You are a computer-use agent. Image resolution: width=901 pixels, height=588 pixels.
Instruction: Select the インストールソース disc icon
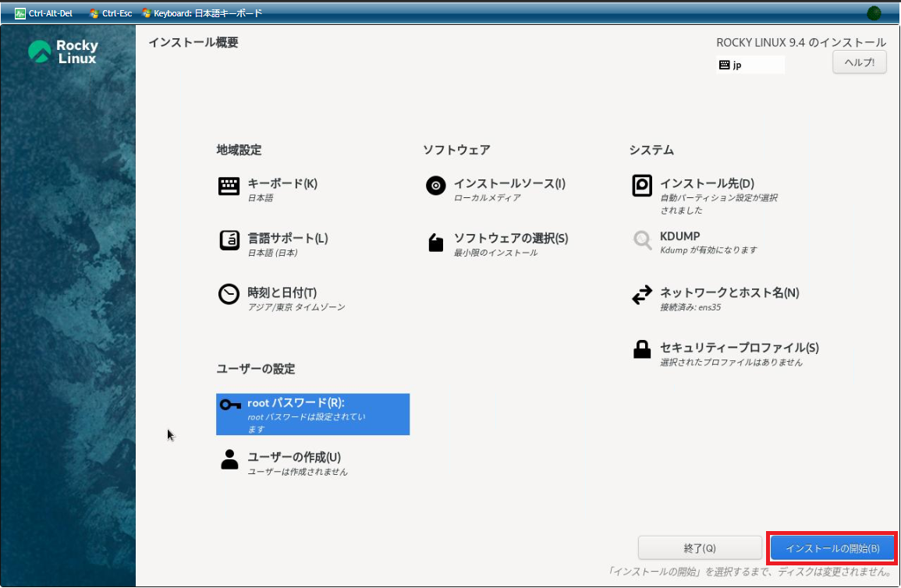pyautogui.click(x=435, y=186)
